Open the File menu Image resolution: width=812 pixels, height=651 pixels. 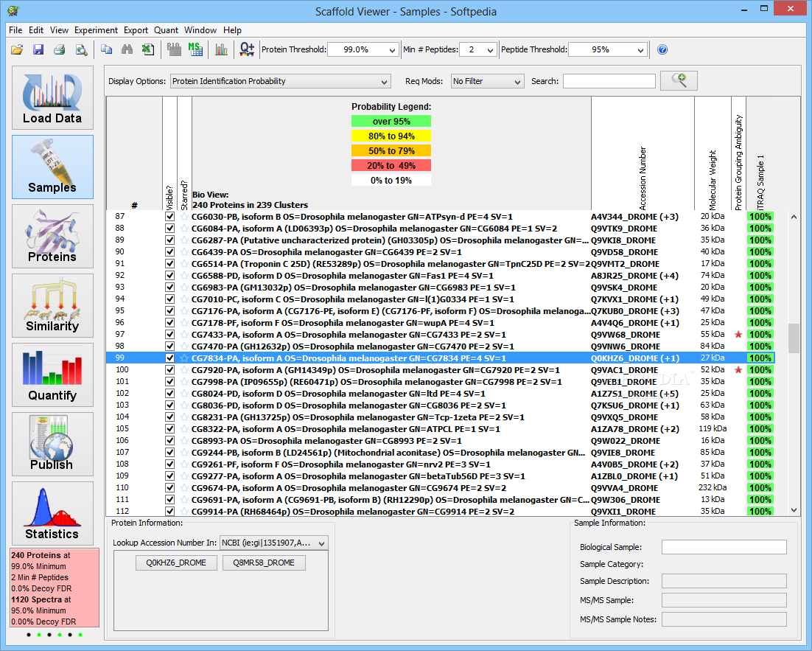[15, 30]
